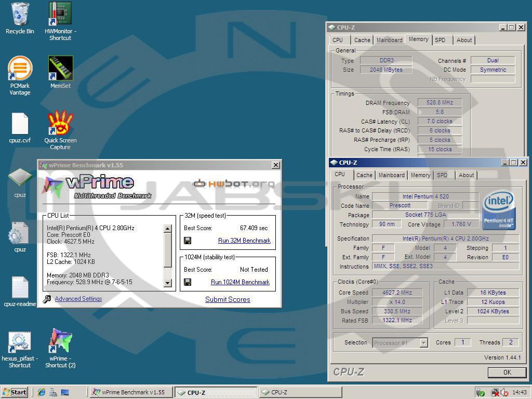This screenshot has height=399, width=532.
Task: Click the save icon for 32M score
Action: pyautogui.click(x=188, y=241)
